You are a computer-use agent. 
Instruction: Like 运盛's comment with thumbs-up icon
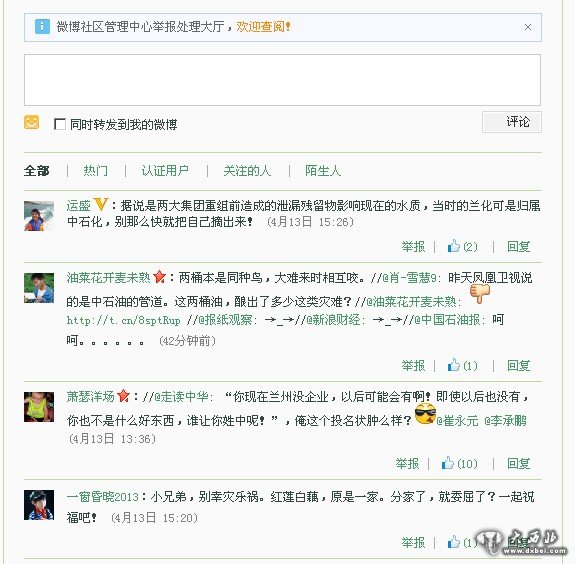454,246
